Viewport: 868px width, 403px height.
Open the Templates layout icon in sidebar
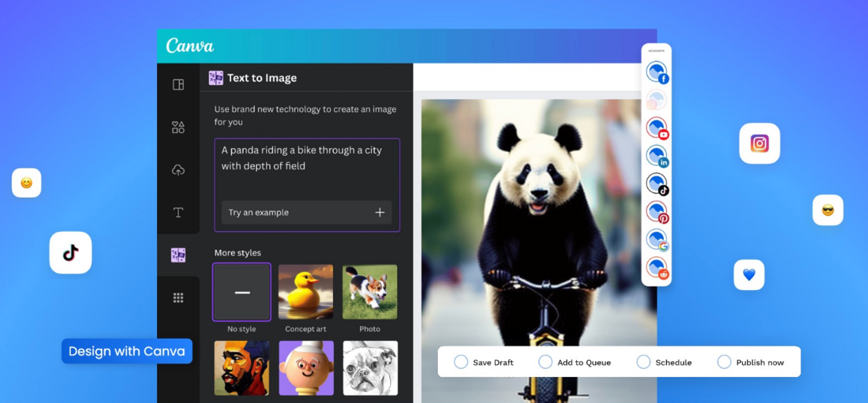[x=178, y=85]
